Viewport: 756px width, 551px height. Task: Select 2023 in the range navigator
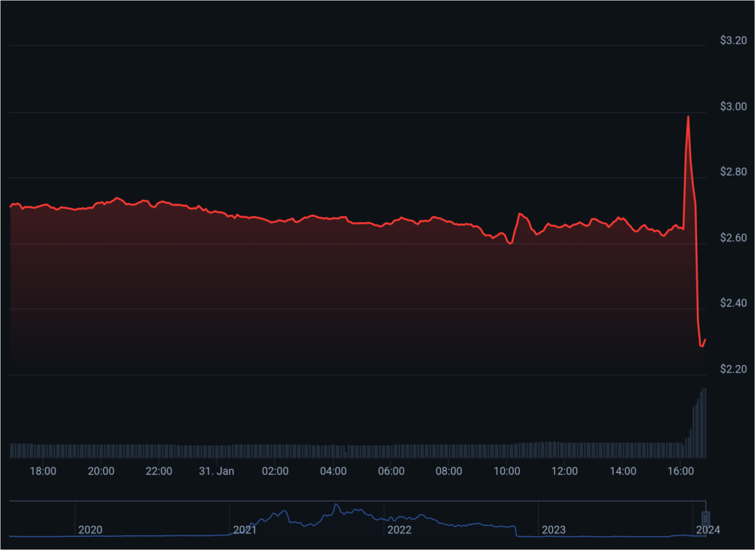(554, 530)
